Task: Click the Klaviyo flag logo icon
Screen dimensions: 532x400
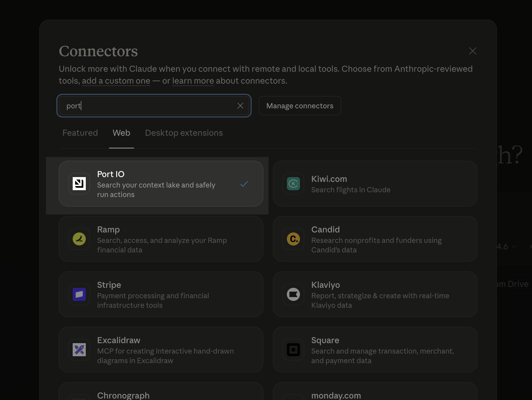Action: 293,294
